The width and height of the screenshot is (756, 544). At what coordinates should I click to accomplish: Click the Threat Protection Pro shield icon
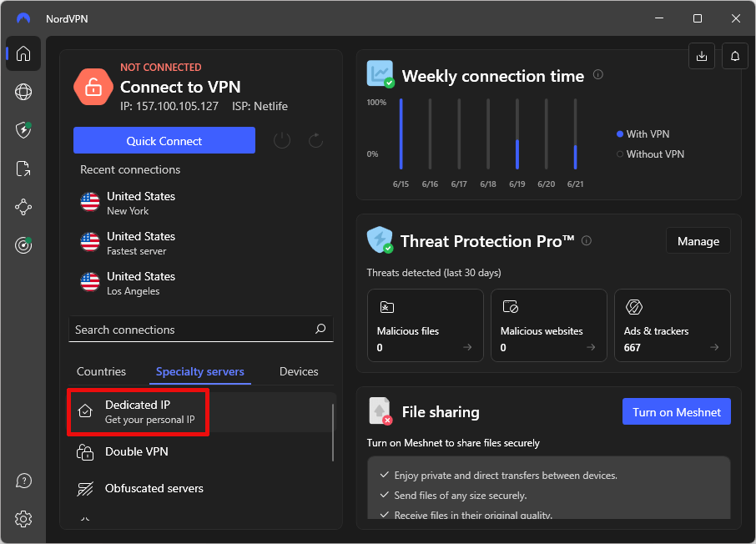click(380, 239)
